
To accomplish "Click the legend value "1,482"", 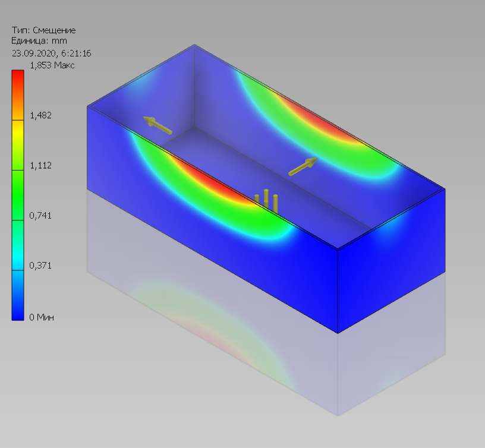I will (x=40, y=115).
